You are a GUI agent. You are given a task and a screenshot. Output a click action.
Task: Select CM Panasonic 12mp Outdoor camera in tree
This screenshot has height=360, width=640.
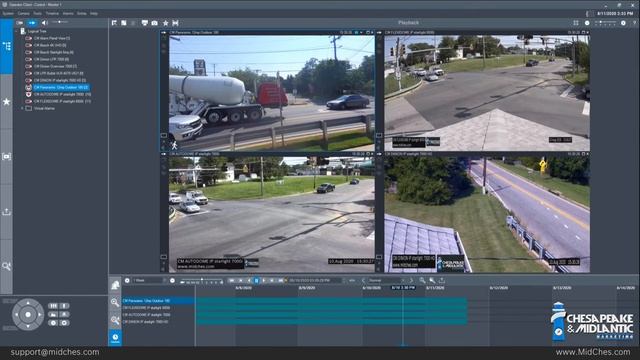(61, 87)
